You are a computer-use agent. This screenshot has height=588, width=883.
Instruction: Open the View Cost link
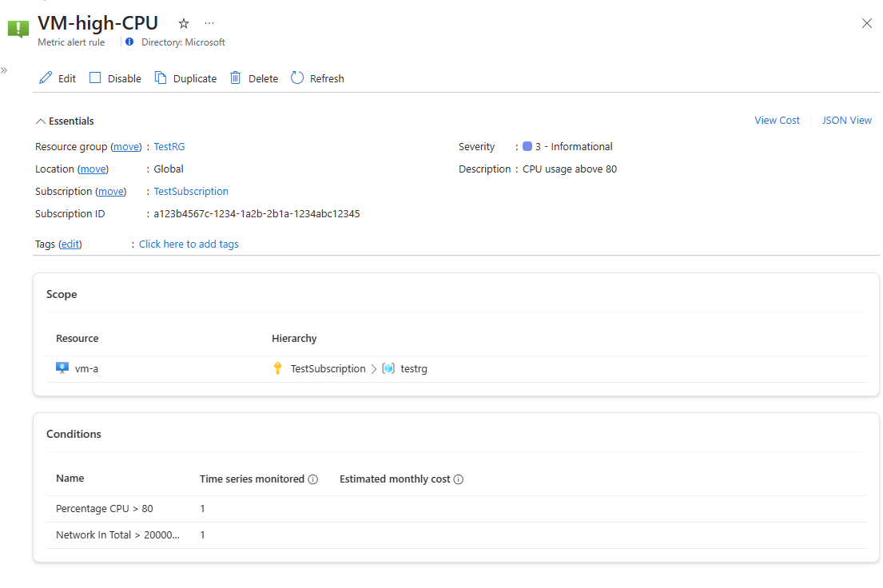(x=777, y=120)
